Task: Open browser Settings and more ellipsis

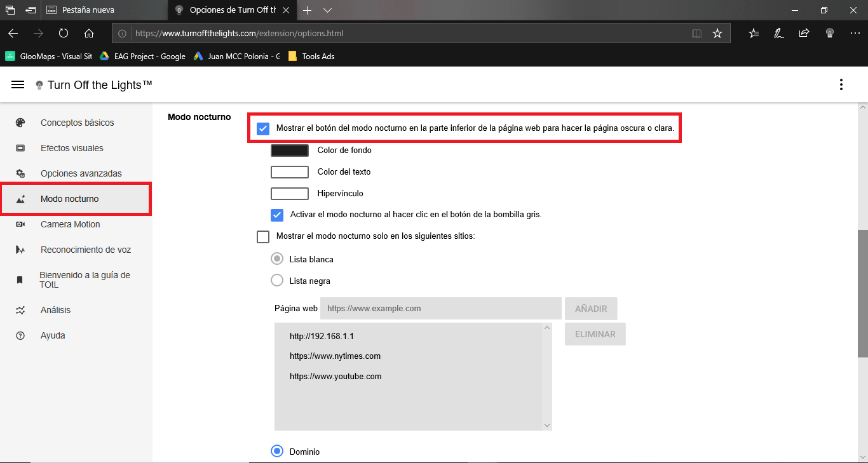Action: (x=855, y=33)
